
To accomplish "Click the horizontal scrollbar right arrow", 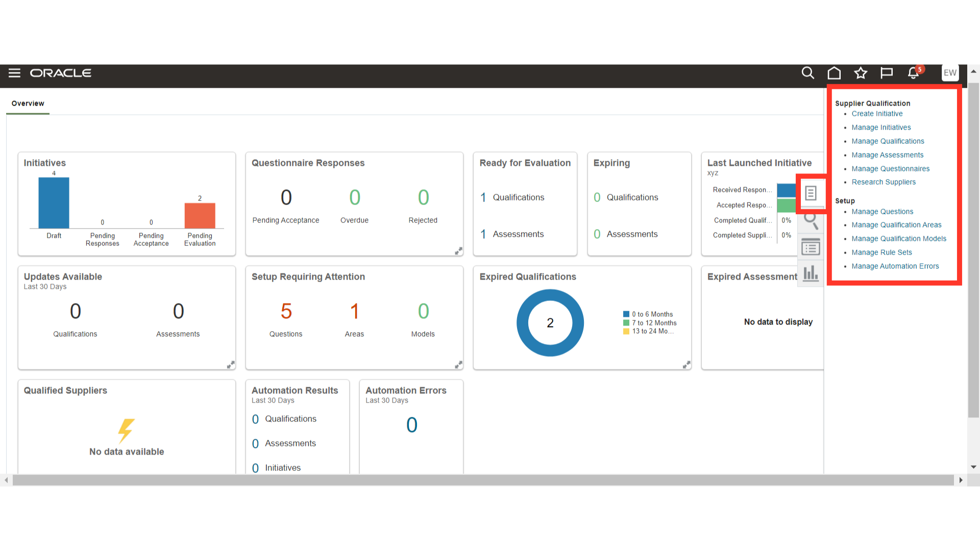I will (961, 480).
